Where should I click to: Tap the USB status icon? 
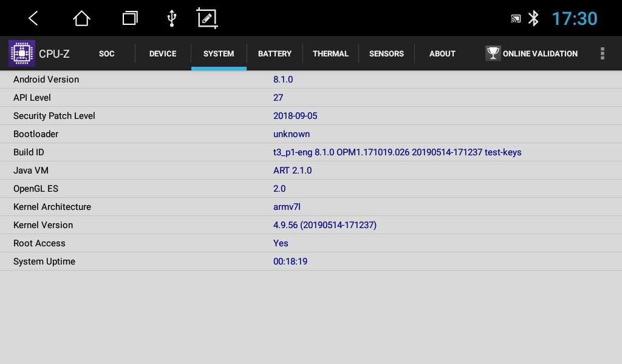tap(172, 18)
